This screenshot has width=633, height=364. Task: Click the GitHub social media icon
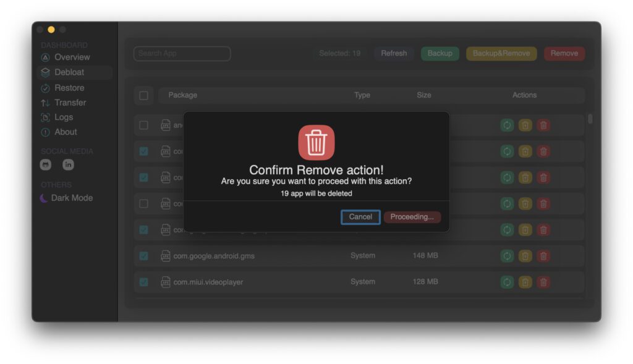coord(45,164)
